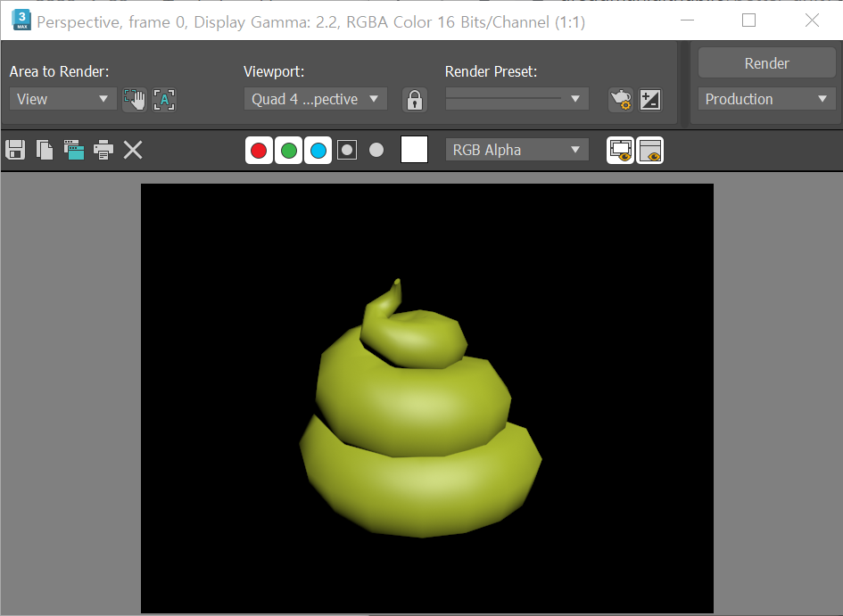Click the 3ds Max application icon in title bar
The width and height of the screenshot is (843, 616).
tap(21, 21)
